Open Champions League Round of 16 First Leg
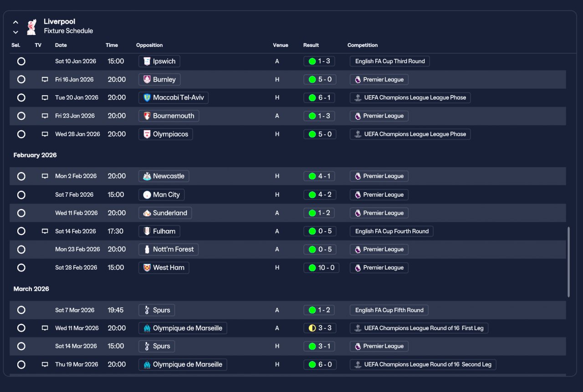The height and width of the screenshot is (392, 583). (x=419, y=328)
